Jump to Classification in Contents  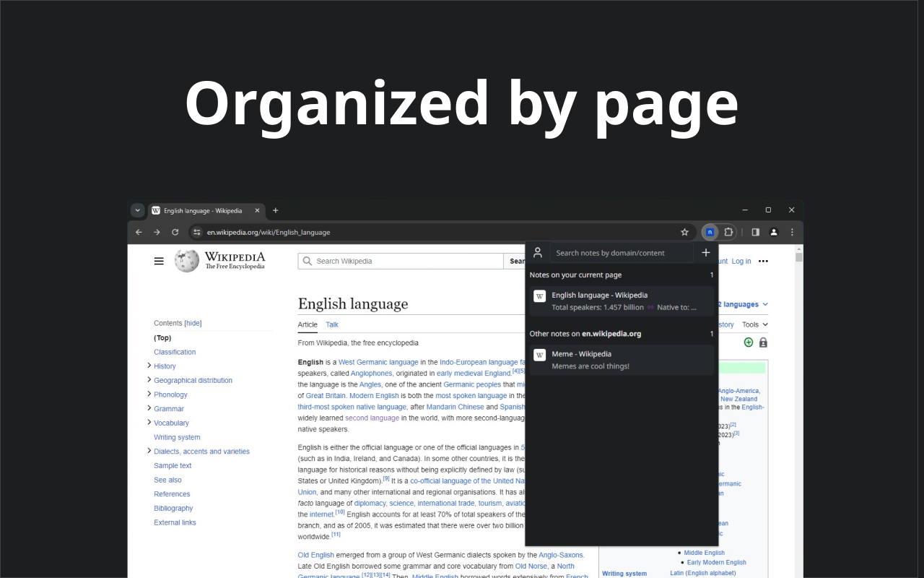175,352
